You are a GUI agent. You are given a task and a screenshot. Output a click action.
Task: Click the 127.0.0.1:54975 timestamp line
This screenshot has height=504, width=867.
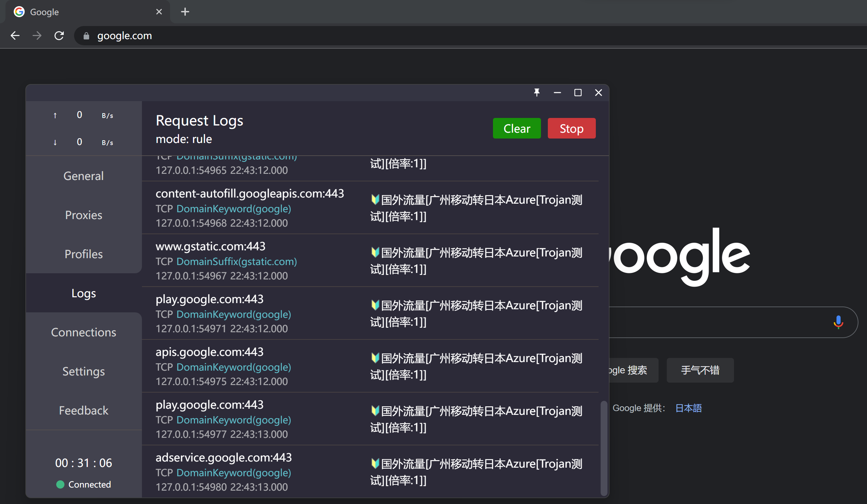point(221,381)
